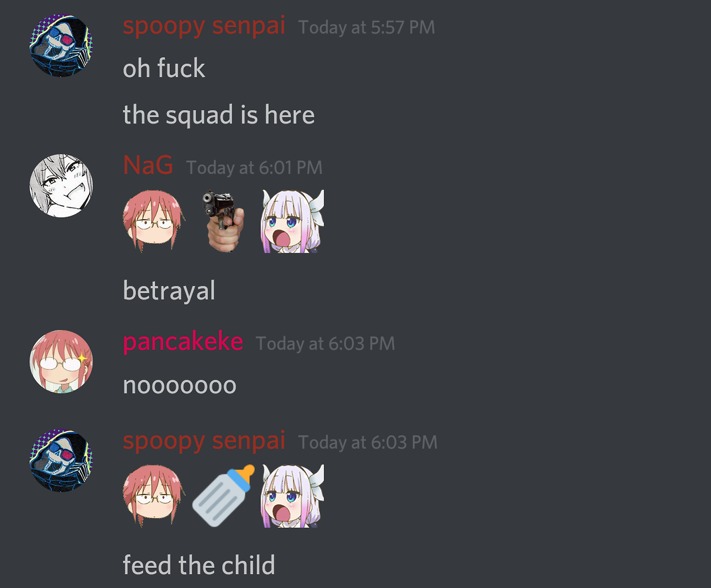Open the spoopy senpai username at 6:03 PM
The width and height of the screenshot is (711, 588).
(204, 441)
